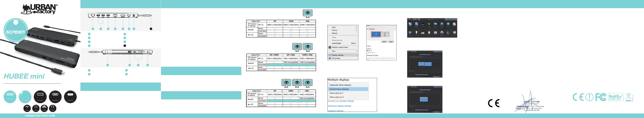Open Connect to a wireless display link
This screenshot has width=644, height=118.
click(x=341, y=101)
